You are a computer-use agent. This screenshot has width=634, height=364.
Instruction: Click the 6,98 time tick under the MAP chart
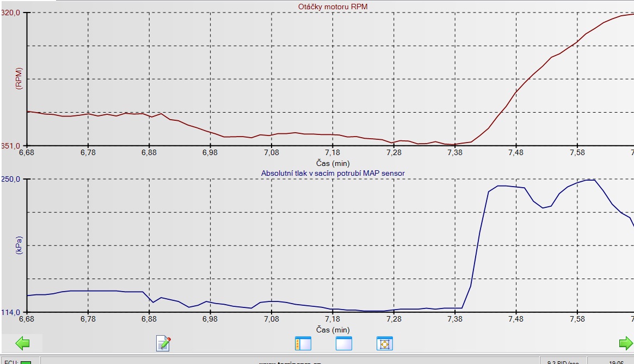[x=210, y=319]
